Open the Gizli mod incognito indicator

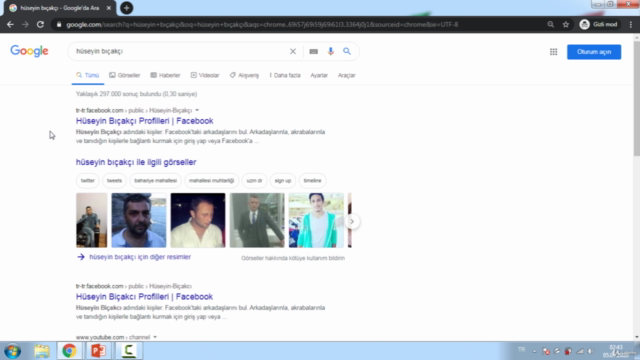click(x=599, y=24)
